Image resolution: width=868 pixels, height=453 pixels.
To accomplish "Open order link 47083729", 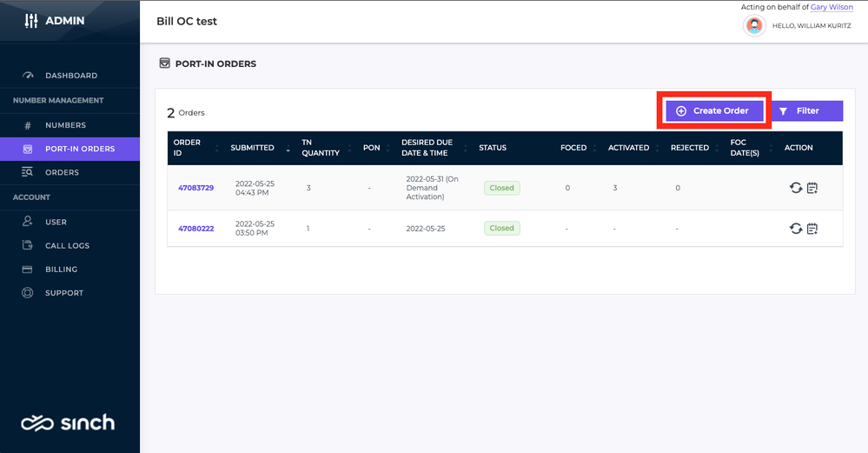I will coord(195,188).
